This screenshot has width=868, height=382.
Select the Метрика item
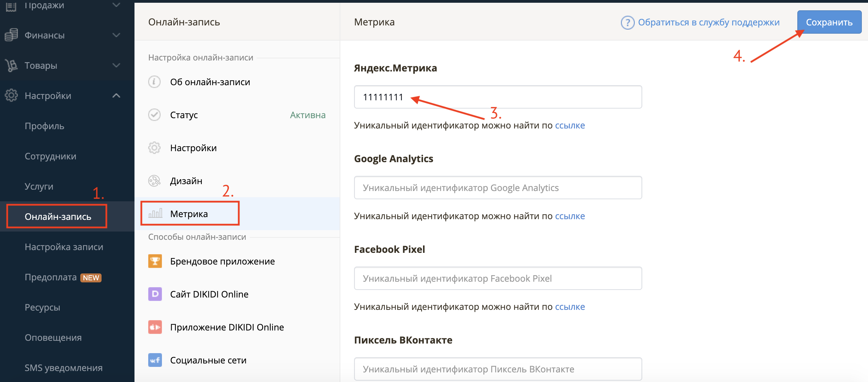(189, 214)
